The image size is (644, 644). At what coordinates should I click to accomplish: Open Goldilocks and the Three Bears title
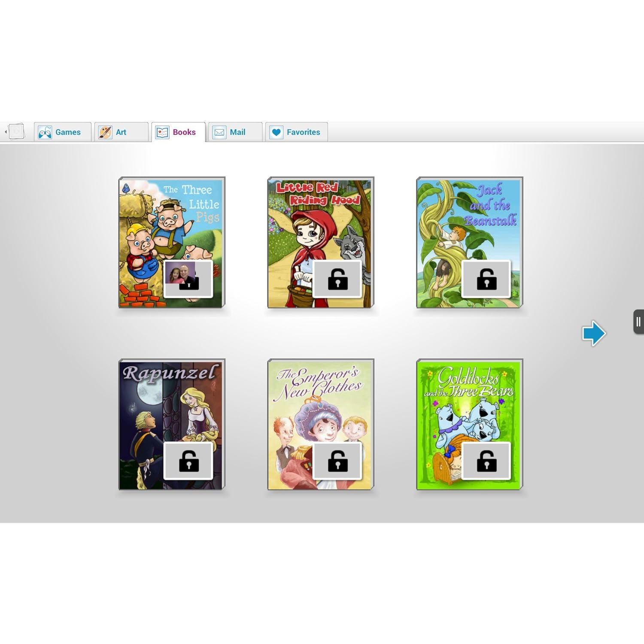(469, 382)
